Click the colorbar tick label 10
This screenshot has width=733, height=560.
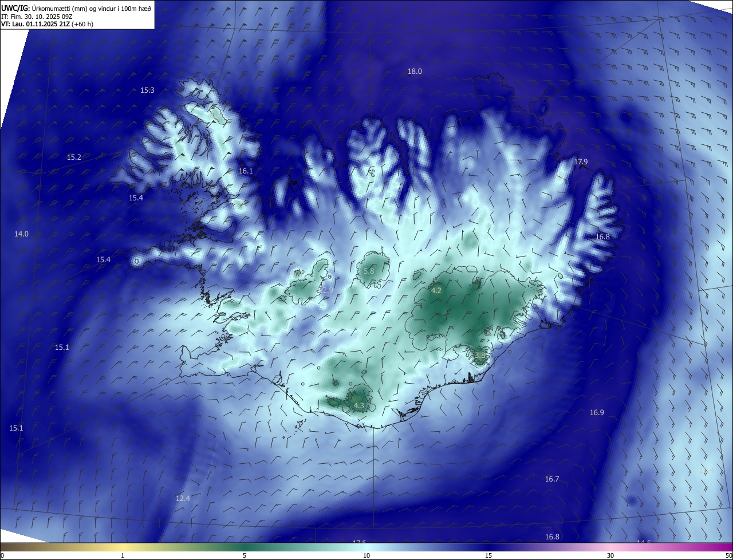pos(366,555)
